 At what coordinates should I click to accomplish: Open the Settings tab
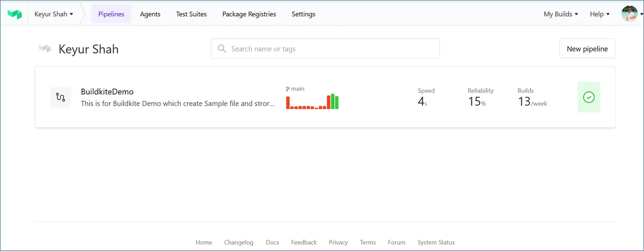pos(303,14)
